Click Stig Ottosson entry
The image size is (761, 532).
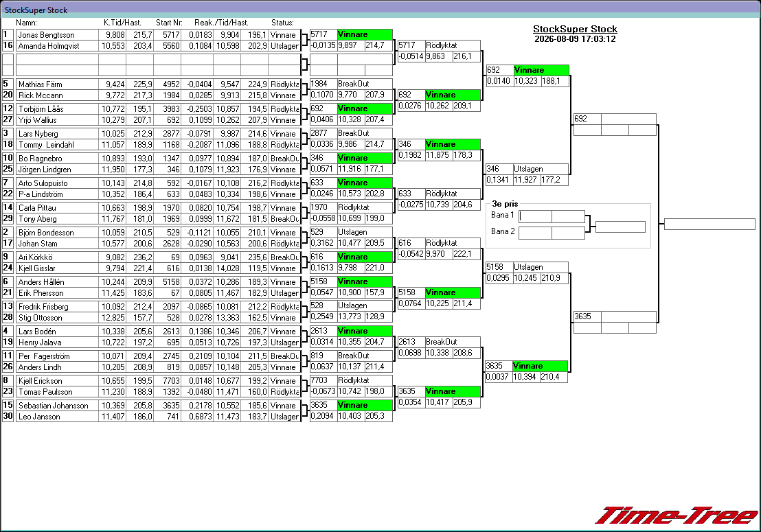tap(57, 318)
